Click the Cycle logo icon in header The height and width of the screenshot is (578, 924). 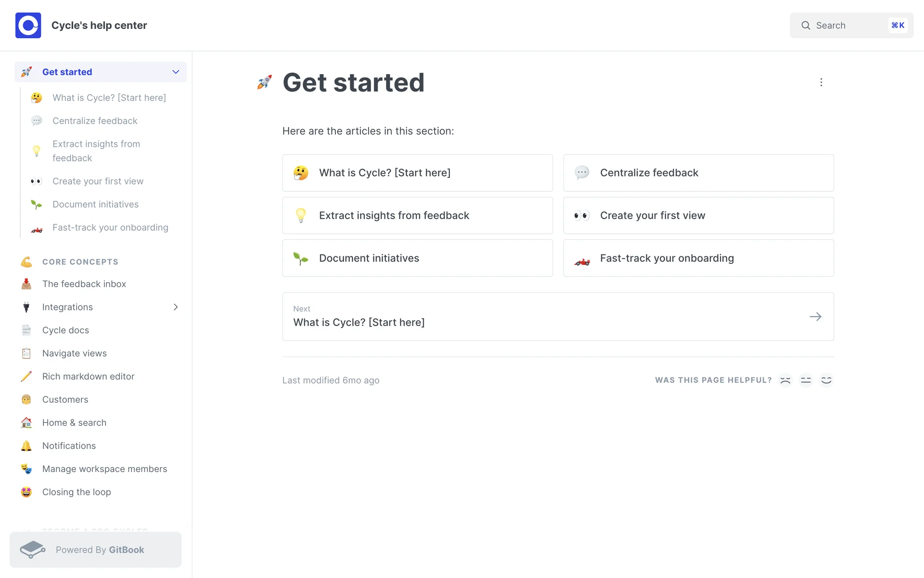(x=28, y=25)
